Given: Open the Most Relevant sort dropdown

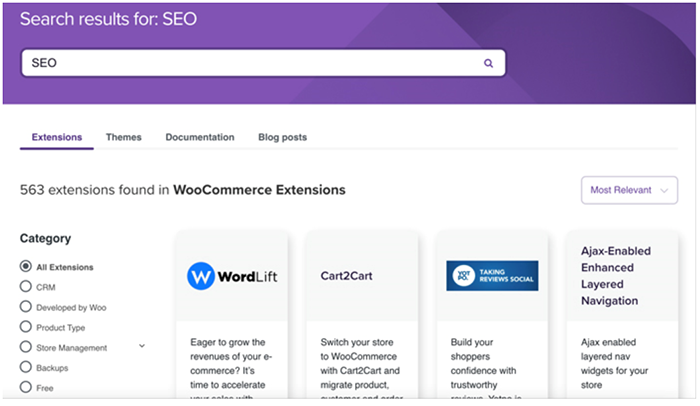Looking at the screenshot, I should (629, 190).
